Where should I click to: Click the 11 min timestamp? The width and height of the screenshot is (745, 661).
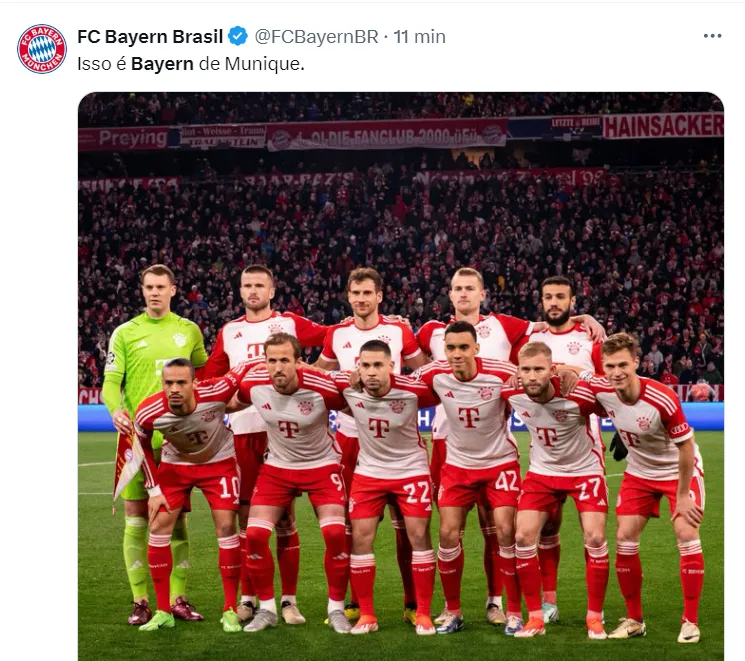[x=420, y=37]
